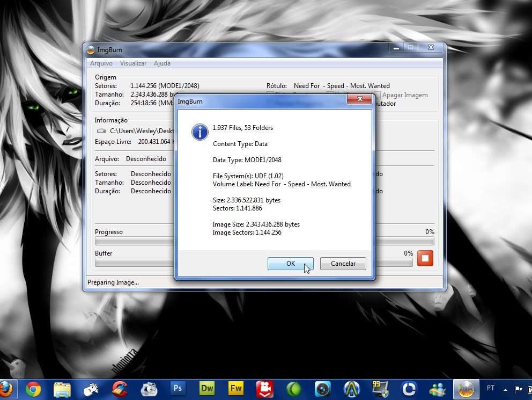This screenshot has height=400, width=532.
Task: Launch Fireworks from the taskbar
Action: click(x=235, y=388)
